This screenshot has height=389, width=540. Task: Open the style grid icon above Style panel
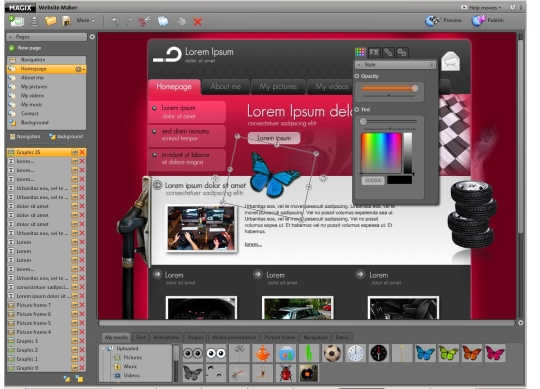click(x=360, y=52)
